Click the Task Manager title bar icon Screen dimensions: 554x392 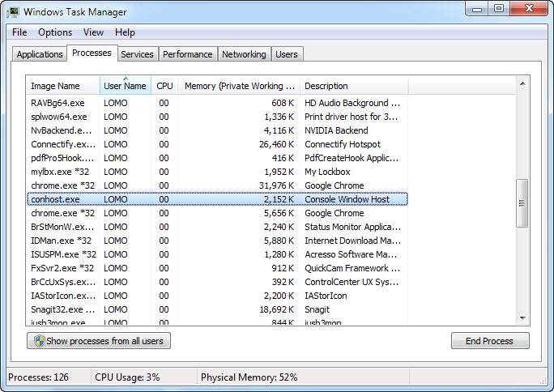point(12,11)
